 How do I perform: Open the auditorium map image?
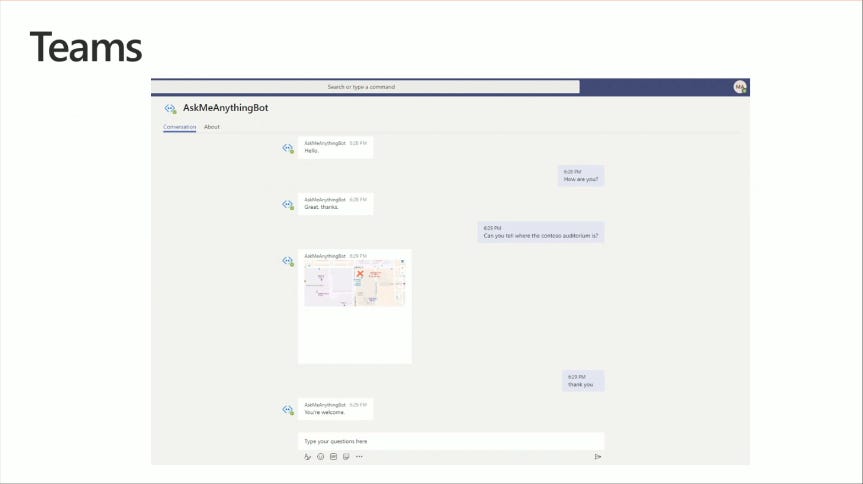click(354, 283)
